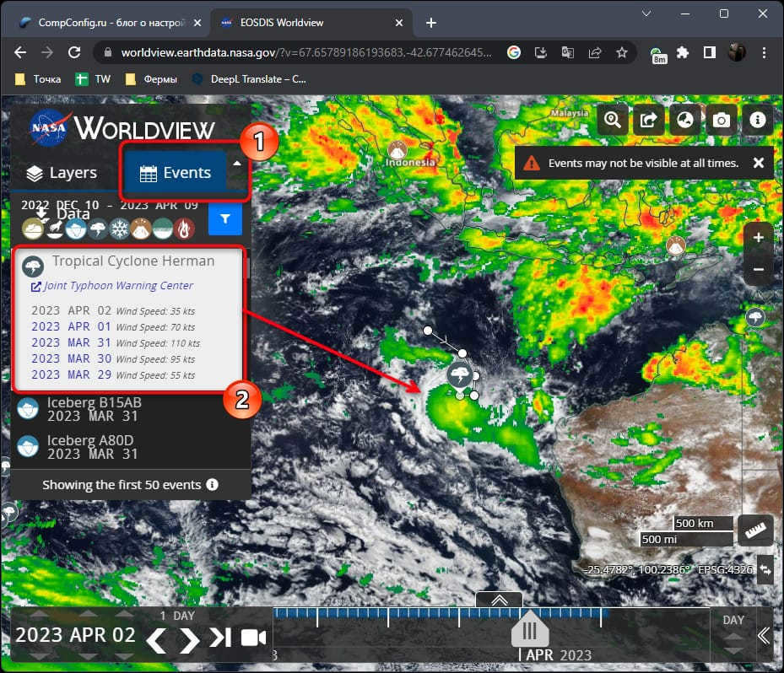Open the Layers tab in Worldview

(x=62, y=173)
